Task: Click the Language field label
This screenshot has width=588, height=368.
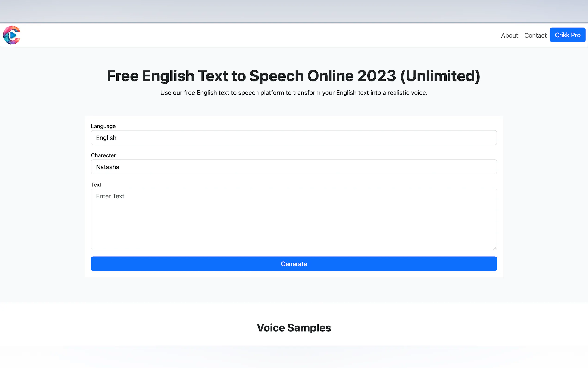Action: coord(103,126)
